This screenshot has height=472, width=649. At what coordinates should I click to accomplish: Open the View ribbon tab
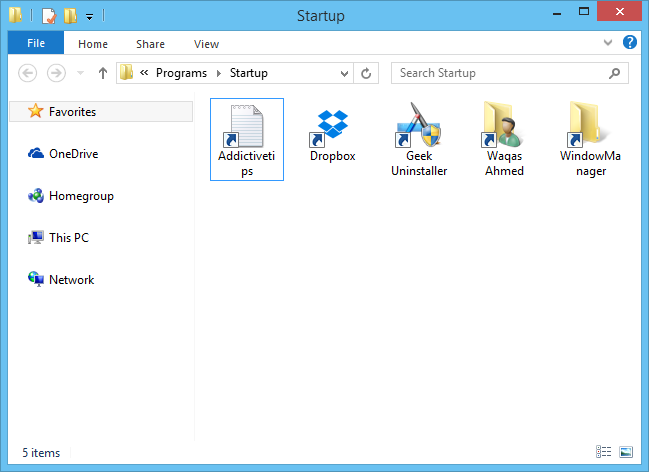point(206,44)
